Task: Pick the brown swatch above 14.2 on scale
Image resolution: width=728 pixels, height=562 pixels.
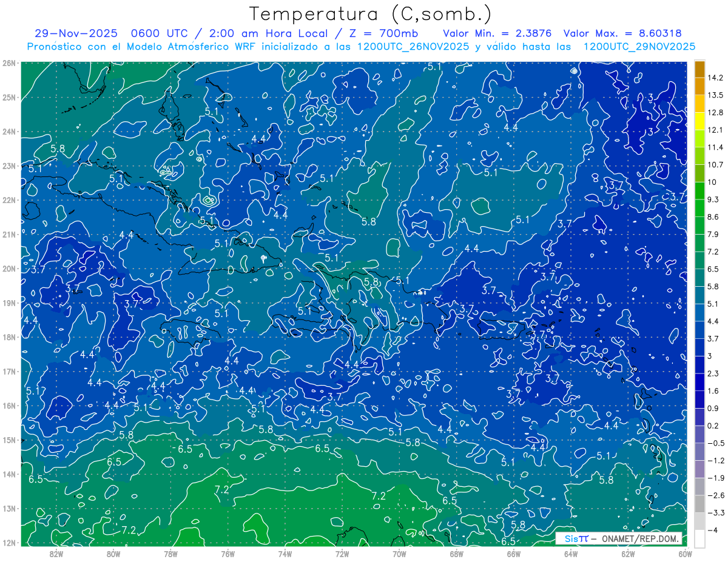Action: [x=699, y=69]
